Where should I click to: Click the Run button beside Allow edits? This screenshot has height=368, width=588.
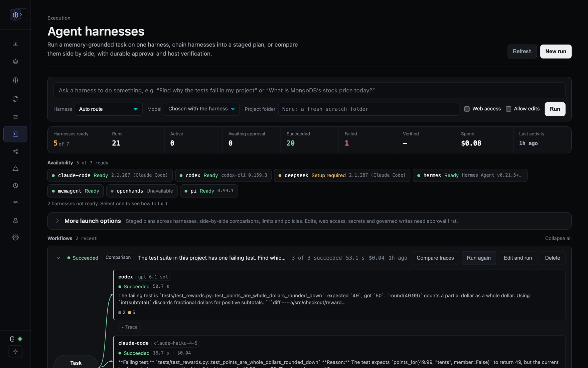pyautogui.click(x=555, y=109)
